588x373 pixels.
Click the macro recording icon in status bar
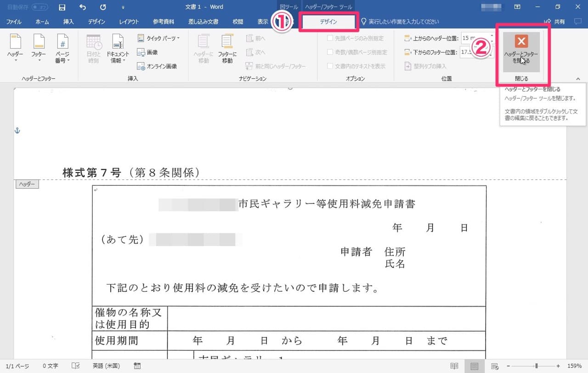[x=137, y=366]
